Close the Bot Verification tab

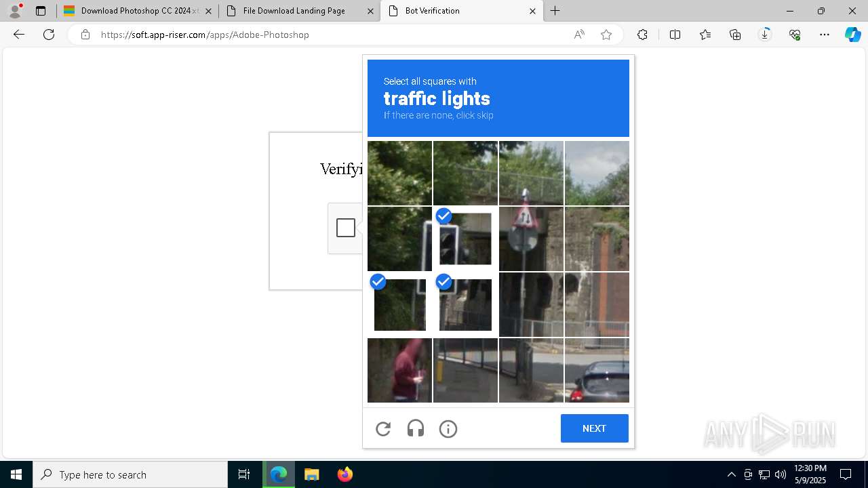[532, 11]
